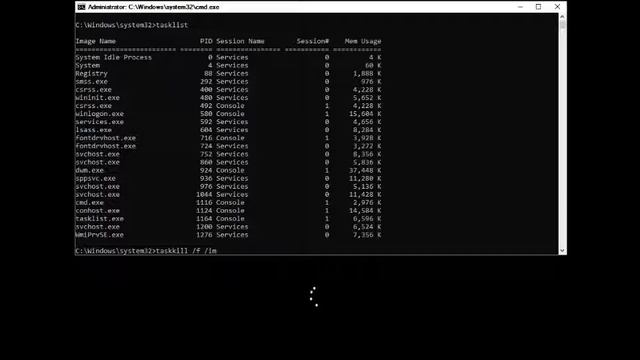
Task: Click the 'Session Name' column header
Action: (x=240, y=41)
